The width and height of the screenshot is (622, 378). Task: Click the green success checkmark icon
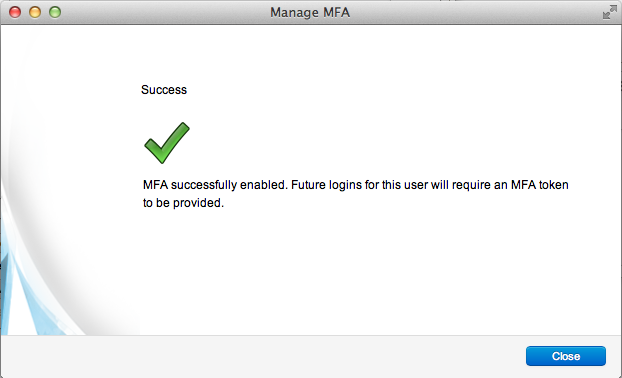pos(167,143)
